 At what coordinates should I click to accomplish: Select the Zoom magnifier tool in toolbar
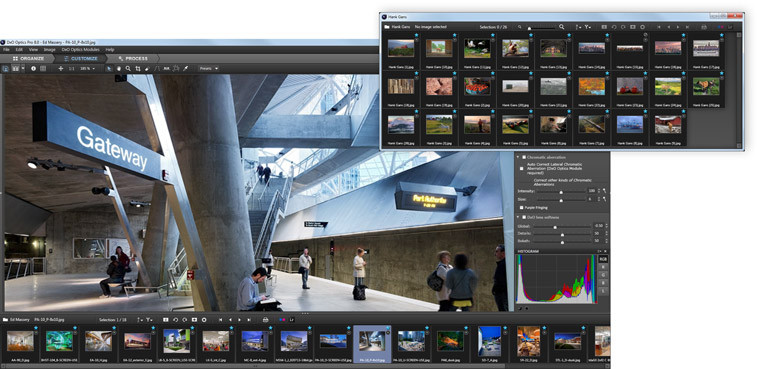pos(128,69)
